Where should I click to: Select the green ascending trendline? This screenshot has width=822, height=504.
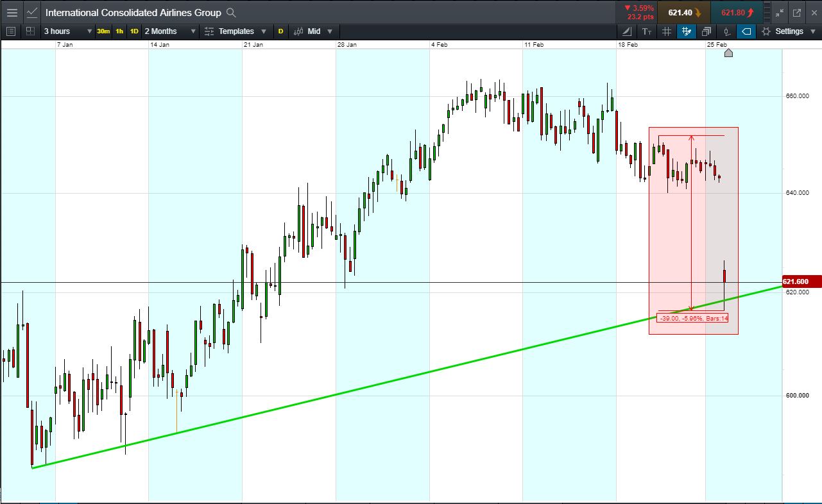[407, 376]
